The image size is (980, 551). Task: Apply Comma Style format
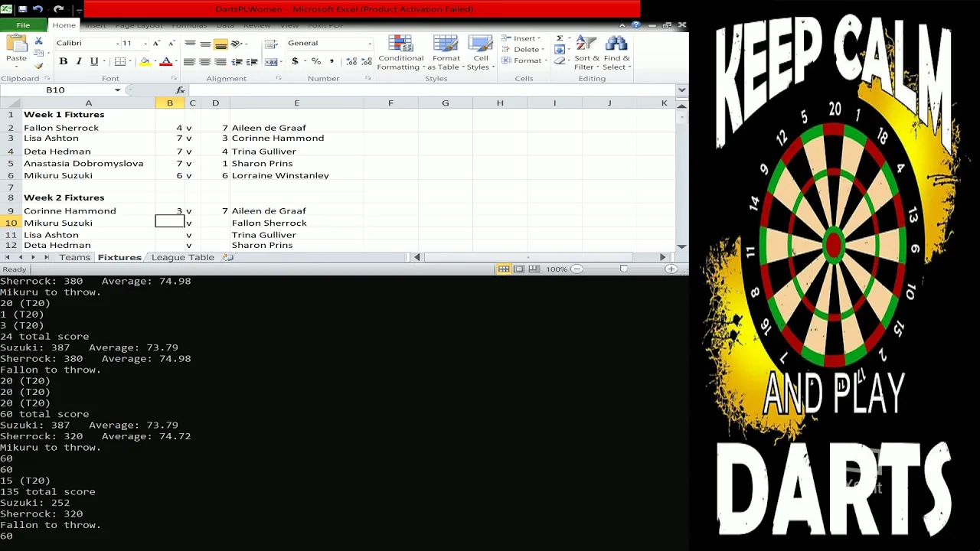coord(332,61)
